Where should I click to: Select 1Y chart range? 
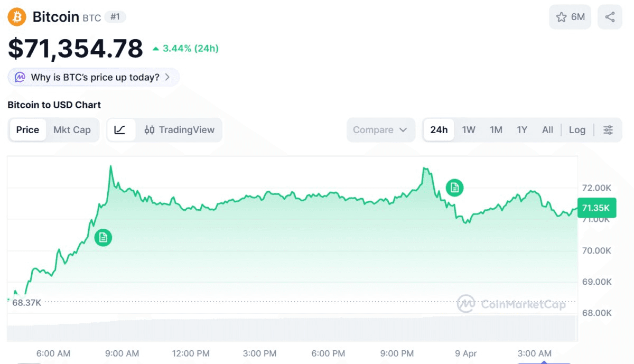(522, 130)
